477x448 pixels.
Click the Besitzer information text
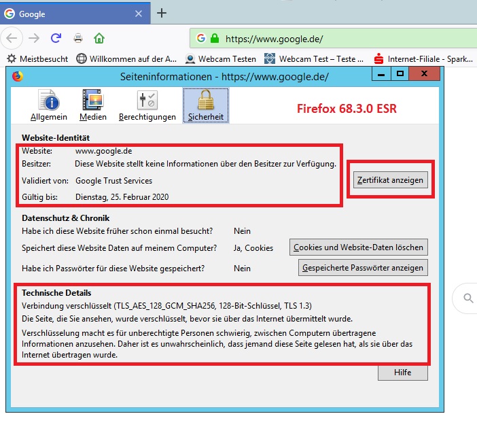[206, 164]
